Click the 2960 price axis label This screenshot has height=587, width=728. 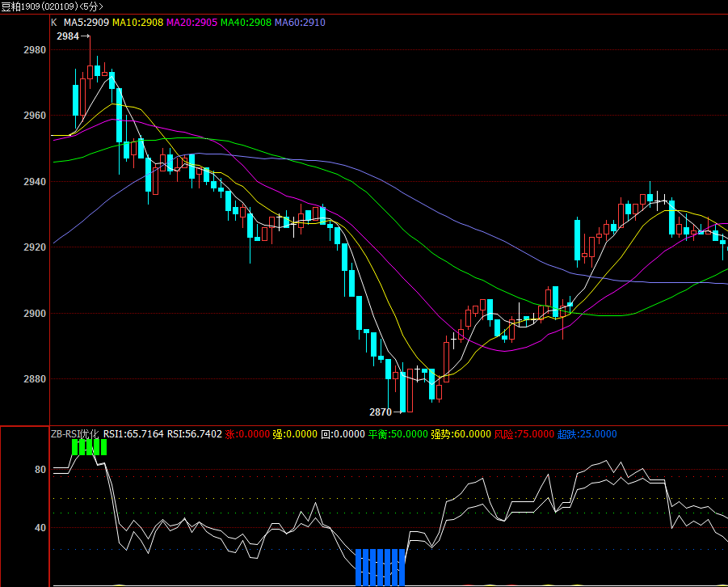[x=35, y=116]
